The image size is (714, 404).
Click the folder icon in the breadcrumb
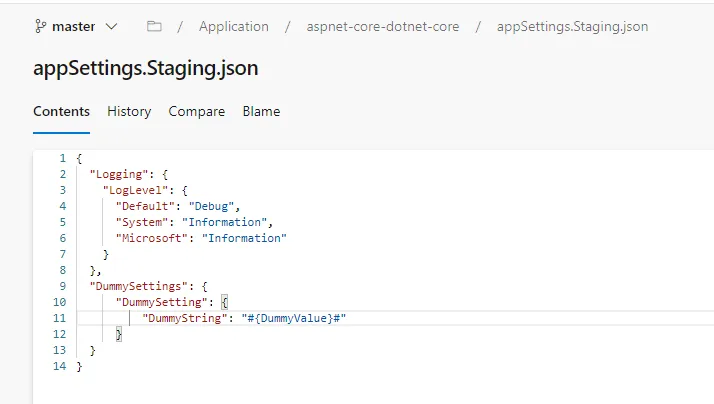(153, 26)
